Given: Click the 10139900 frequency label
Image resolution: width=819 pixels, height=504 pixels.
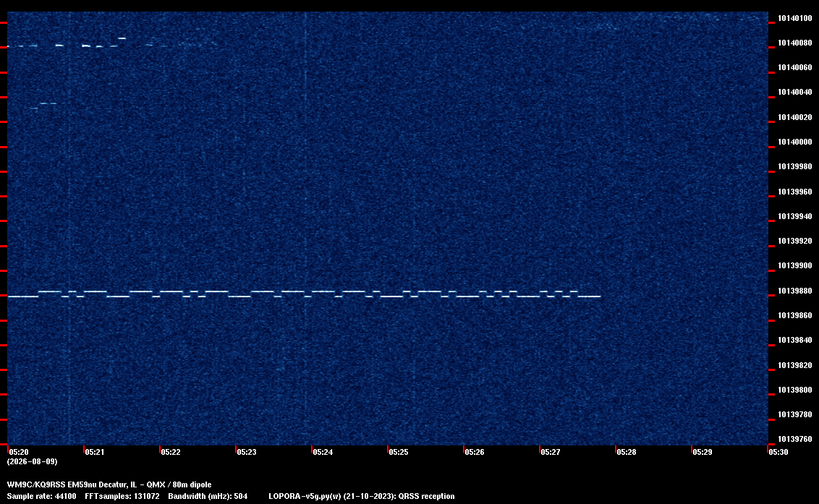Looking at the screenshot, I should (795, 265).
